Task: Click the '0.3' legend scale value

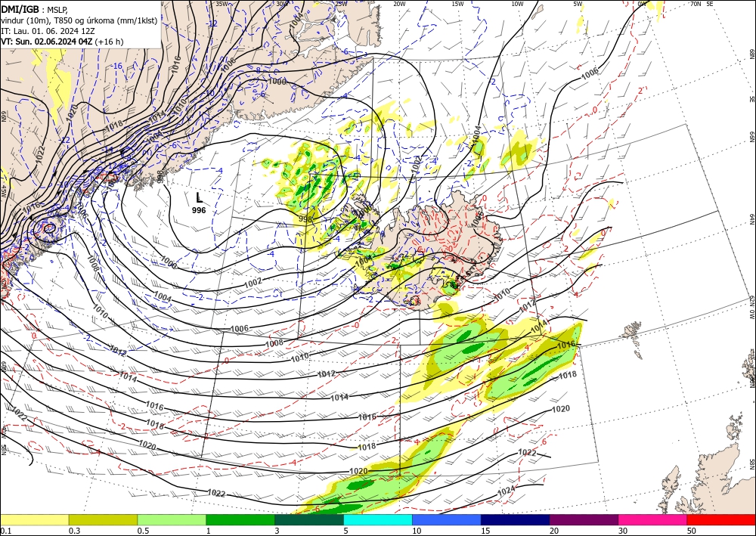Action: tap(74, 531)
